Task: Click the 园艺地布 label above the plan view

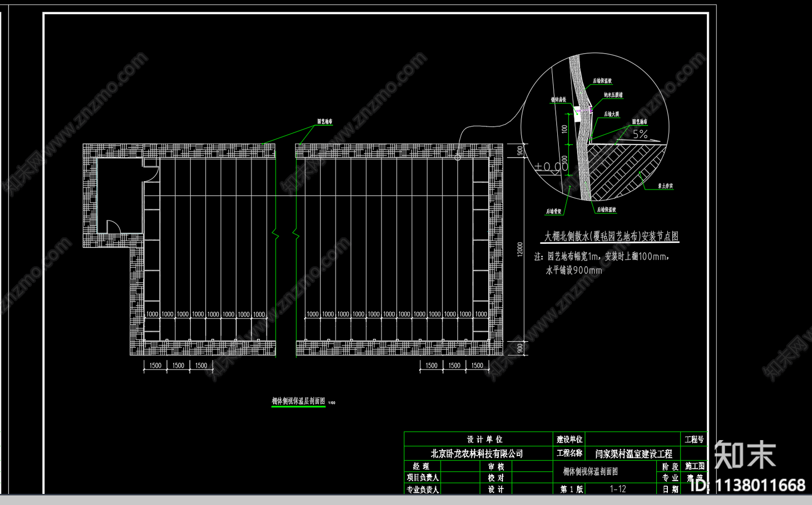Action: tap(325, 122)
